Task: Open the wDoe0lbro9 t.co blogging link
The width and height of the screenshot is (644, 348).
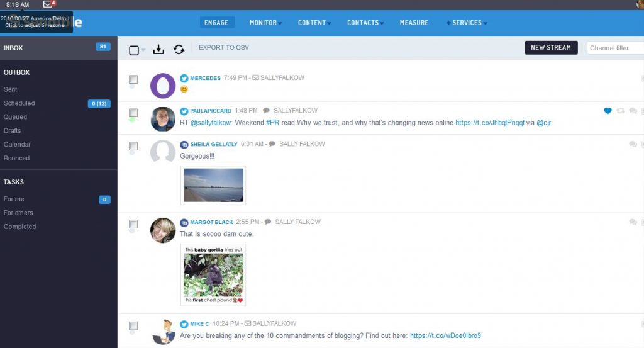Action: point(446,335)
